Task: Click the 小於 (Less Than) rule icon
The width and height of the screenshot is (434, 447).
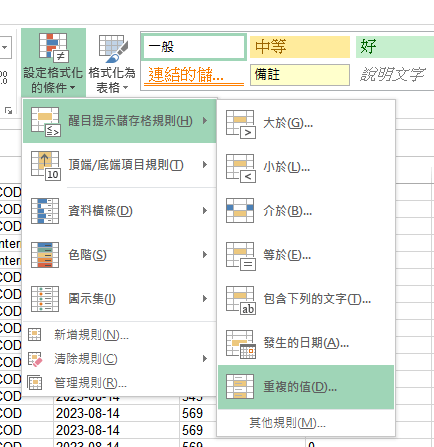Action: 241,168
